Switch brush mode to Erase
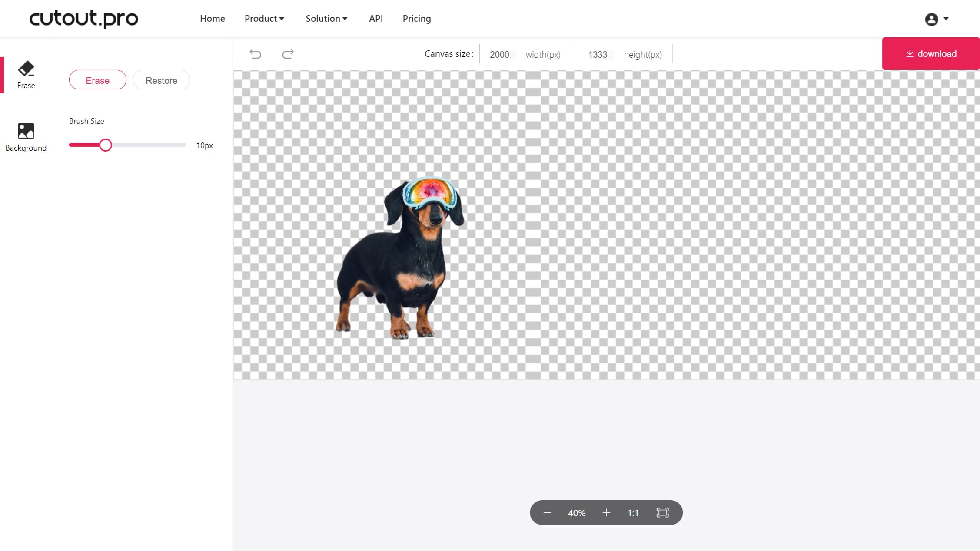The width and height of the screenshot is (980, 551). point(98,80)
